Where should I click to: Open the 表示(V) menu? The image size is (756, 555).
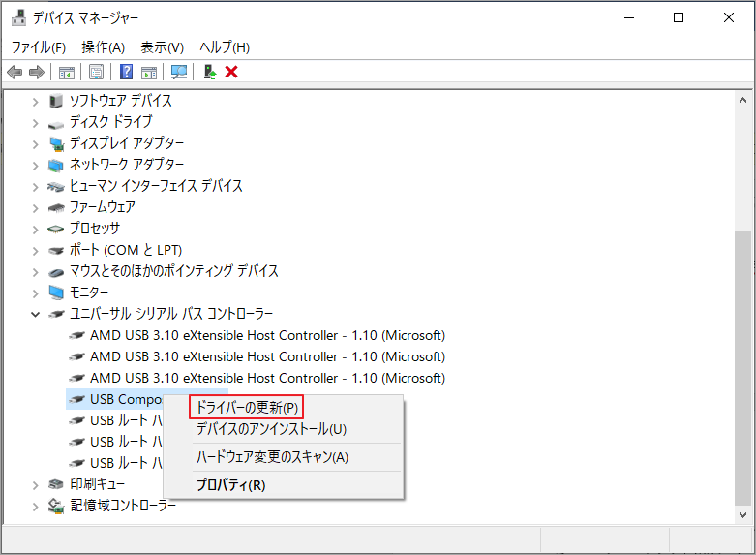point(162,46)
